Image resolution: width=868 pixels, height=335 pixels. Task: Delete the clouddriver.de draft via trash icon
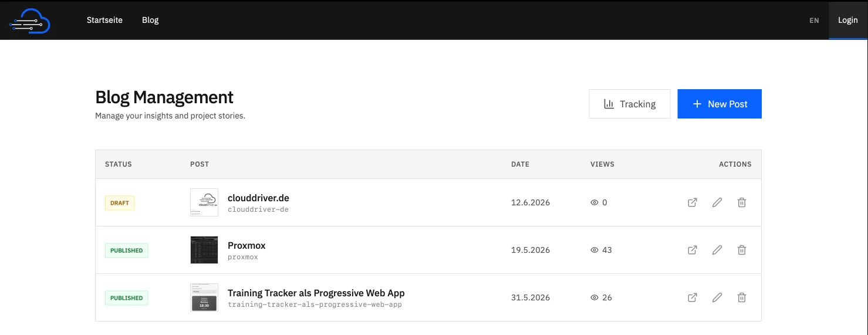click(x=742, y=202)
